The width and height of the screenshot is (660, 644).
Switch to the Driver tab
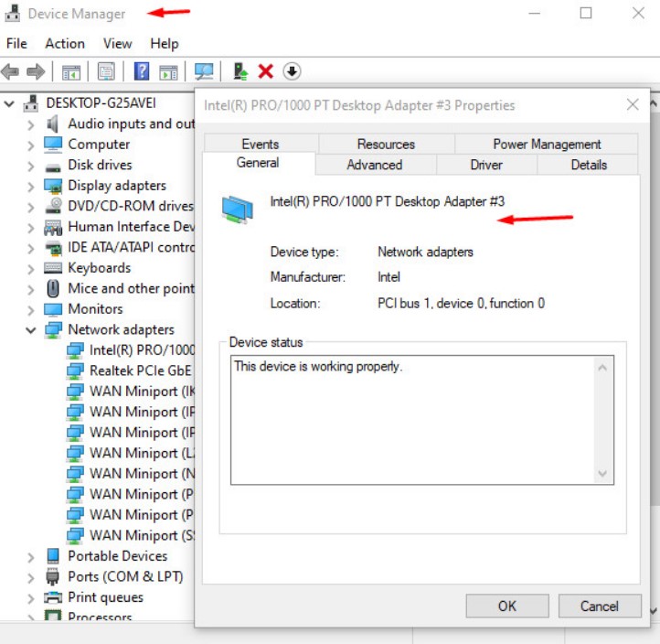486,165
